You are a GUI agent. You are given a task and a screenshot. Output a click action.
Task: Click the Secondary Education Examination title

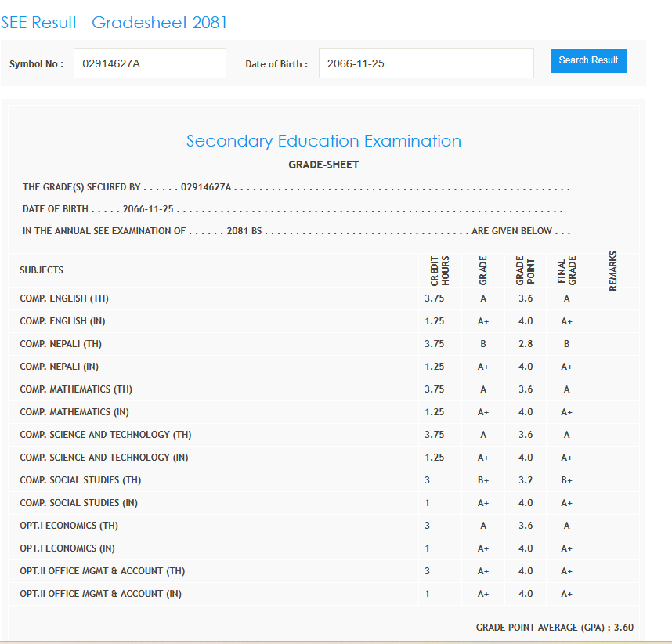323,141
